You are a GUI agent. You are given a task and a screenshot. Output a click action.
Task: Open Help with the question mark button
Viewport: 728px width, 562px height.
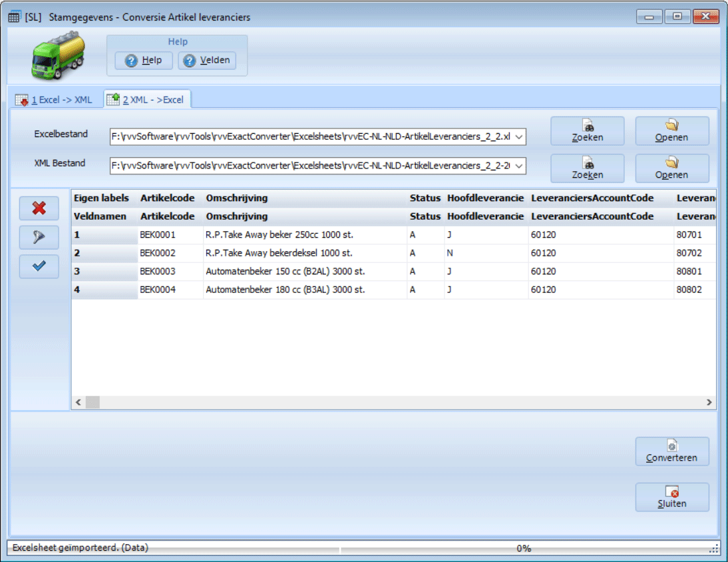[x=144, y=61]
